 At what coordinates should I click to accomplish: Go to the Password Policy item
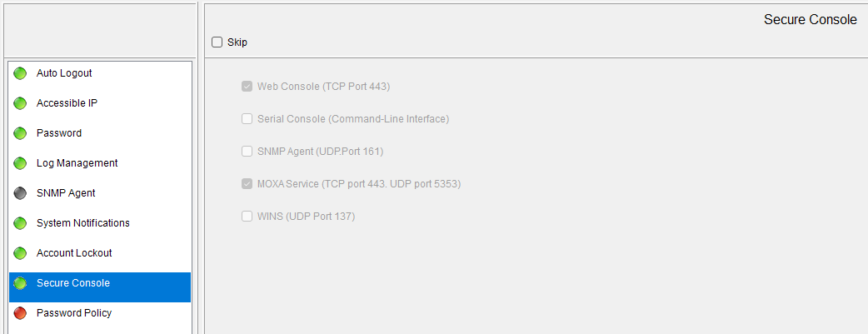(74, 313)
